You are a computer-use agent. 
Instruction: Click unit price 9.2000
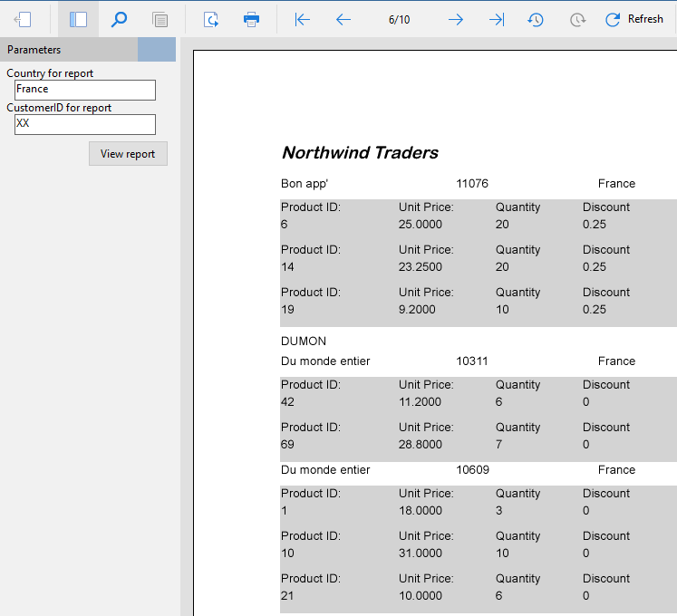[x=417, y=310]
